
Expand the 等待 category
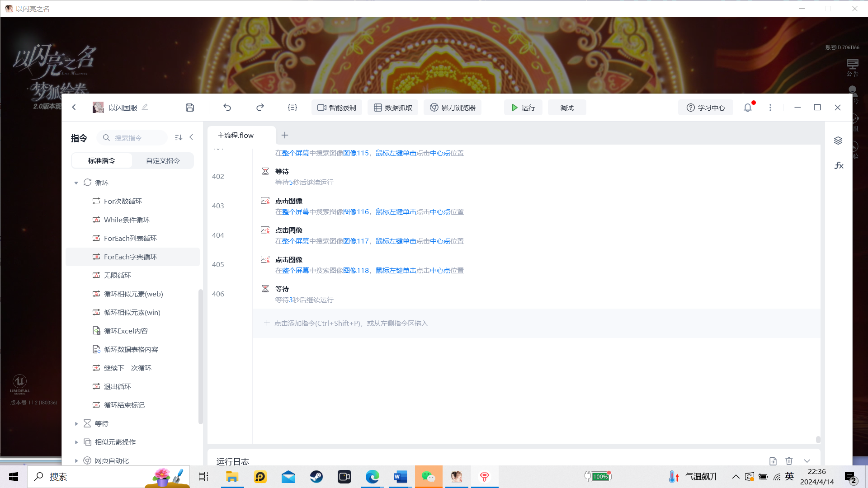pyautogui.click(x=76, y=423)
